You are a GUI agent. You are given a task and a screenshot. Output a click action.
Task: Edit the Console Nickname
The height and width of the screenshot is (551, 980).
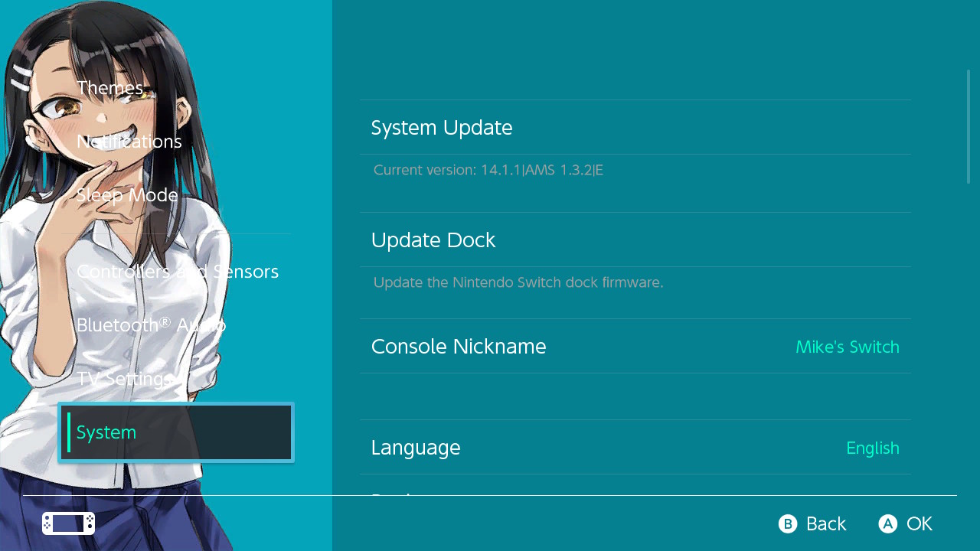pos(635,346)
